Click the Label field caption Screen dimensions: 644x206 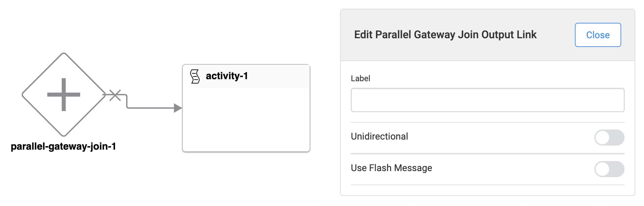coord(360,79)
